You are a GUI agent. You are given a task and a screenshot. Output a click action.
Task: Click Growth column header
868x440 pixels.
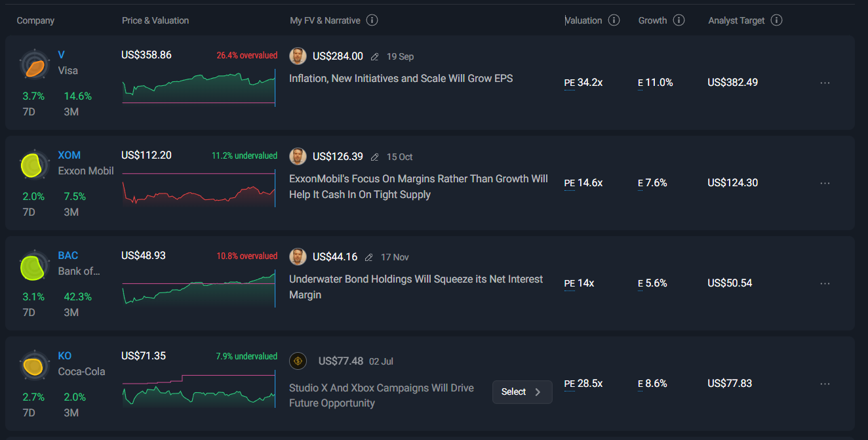click(x=653, y=20)
